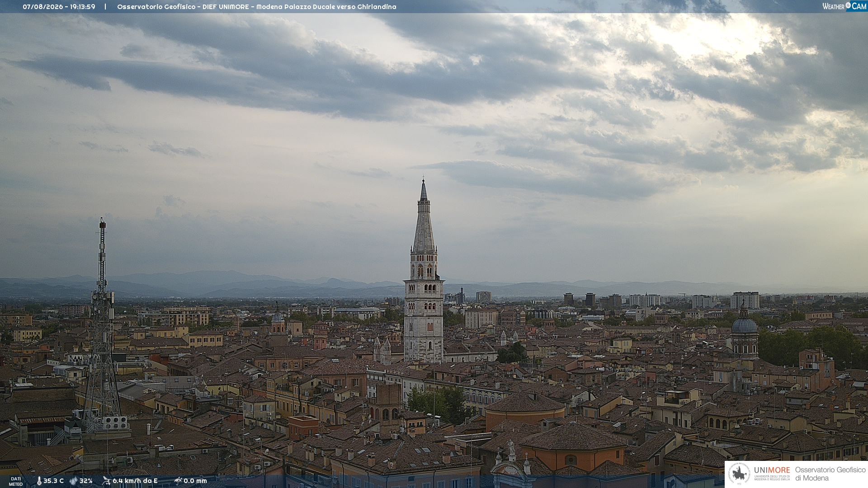Screen dimensions: 868x488
Task: Select the 0.0 mm rainfall value
Action: (x=195, y=481)
